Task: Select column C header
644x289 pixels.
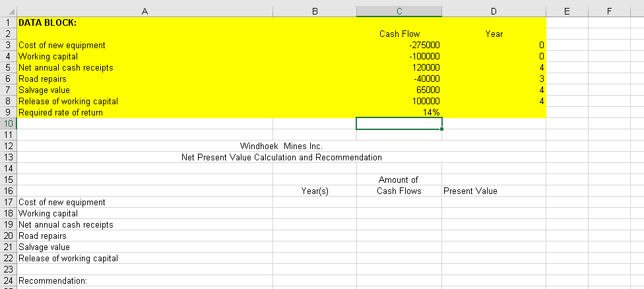Action: (x=399, y=11)
